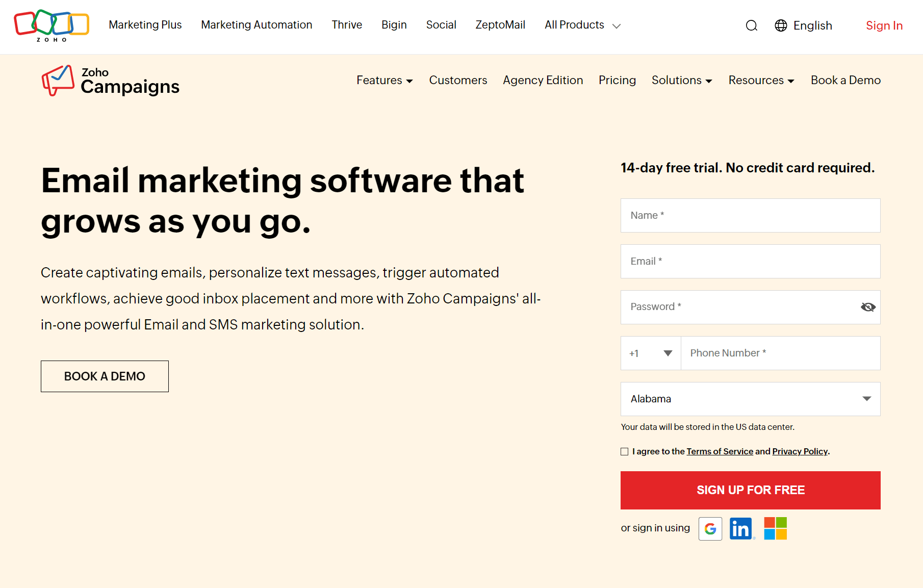
Task: Expand the All Products menu
Action: [581, 24]
